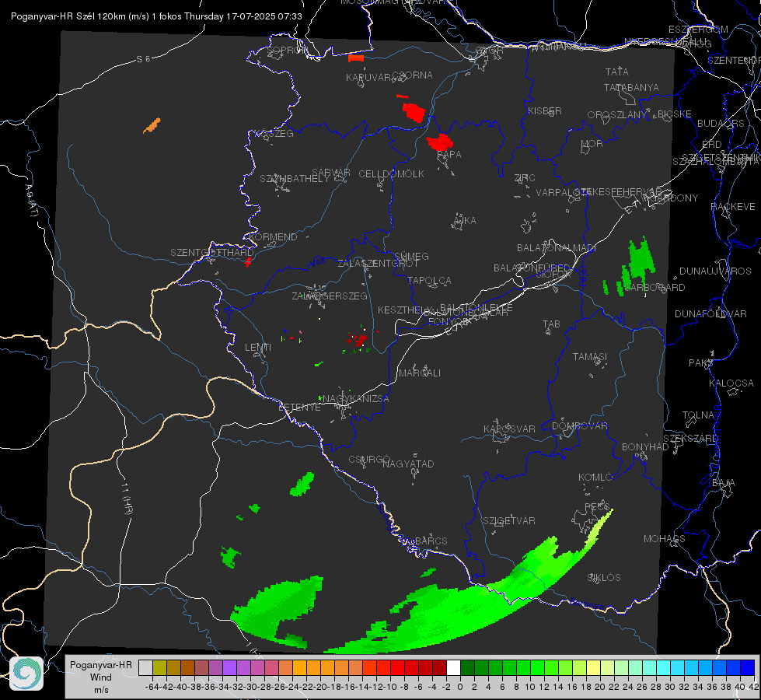Click the LETENYE label
The width and height of the screenshot is (761, 700).
[299, 408]
